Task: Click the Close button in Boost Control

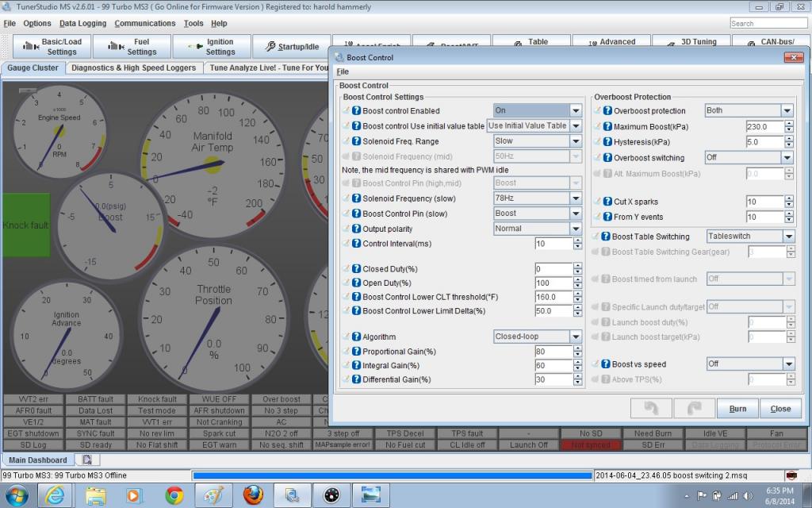Action: pos(780,409)
